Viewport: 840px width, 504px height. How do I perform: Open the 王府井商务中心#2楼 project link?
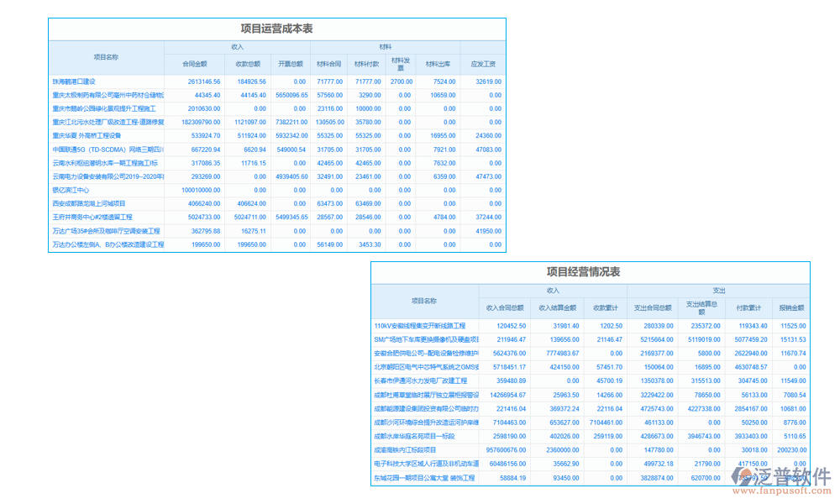(92, 218)
